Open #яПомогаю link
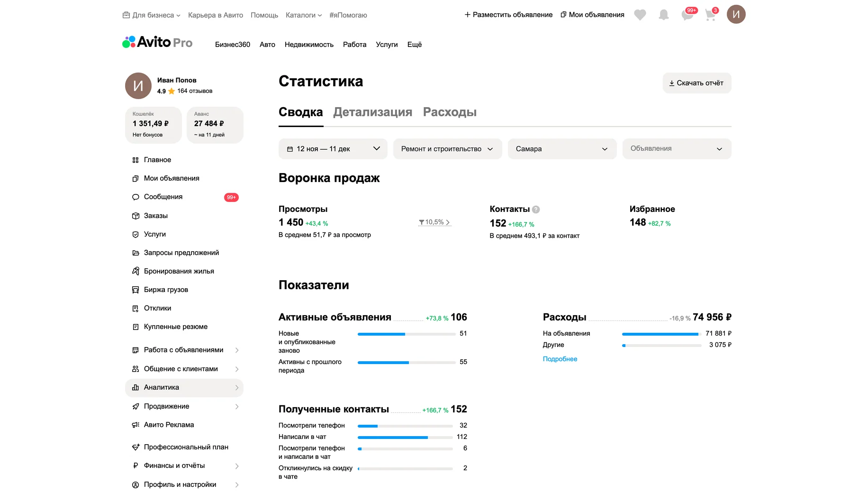The image size is (868, 493). tap(348, 15)
